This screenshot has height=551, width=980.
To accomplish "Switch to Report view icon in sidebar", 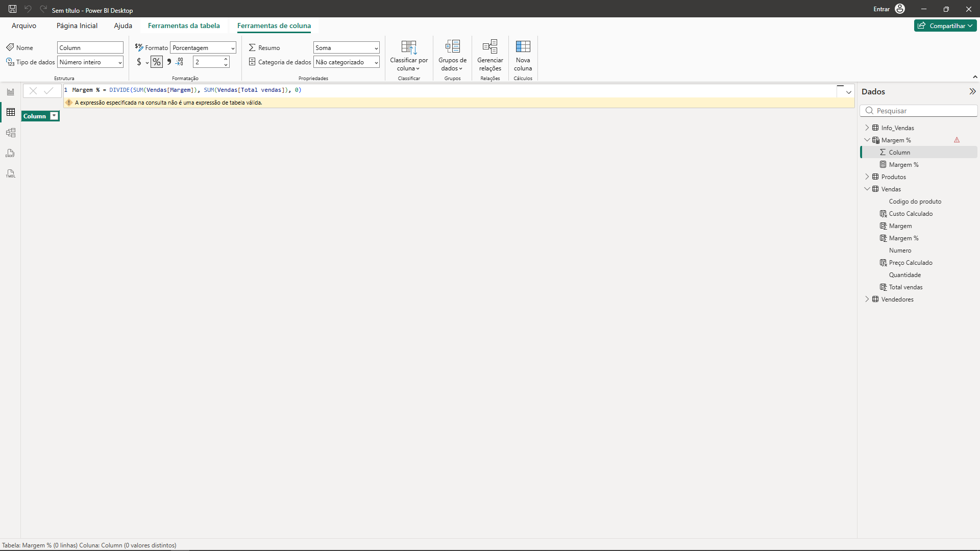I will (10, 92).
